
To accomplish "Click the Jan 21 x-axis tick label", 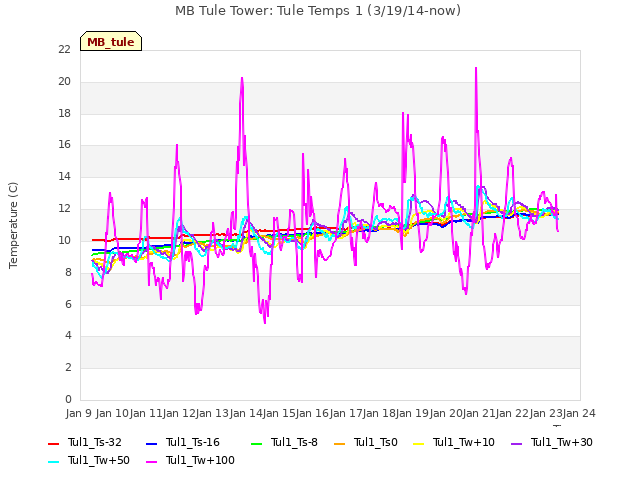I will (479, 413).
